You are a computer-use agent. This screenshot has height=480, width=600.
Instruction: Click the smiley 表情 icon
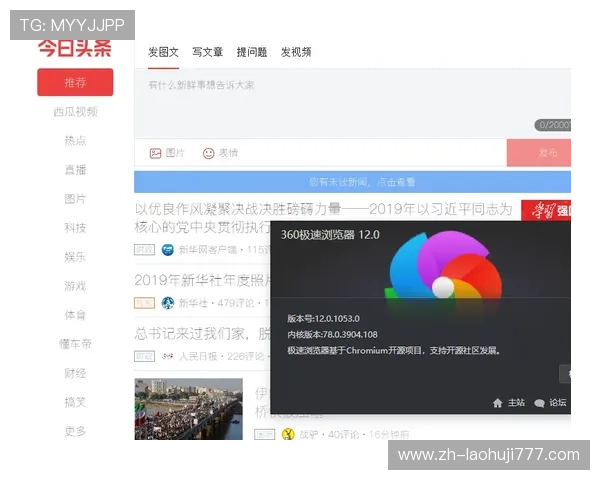tap(209, 153)
